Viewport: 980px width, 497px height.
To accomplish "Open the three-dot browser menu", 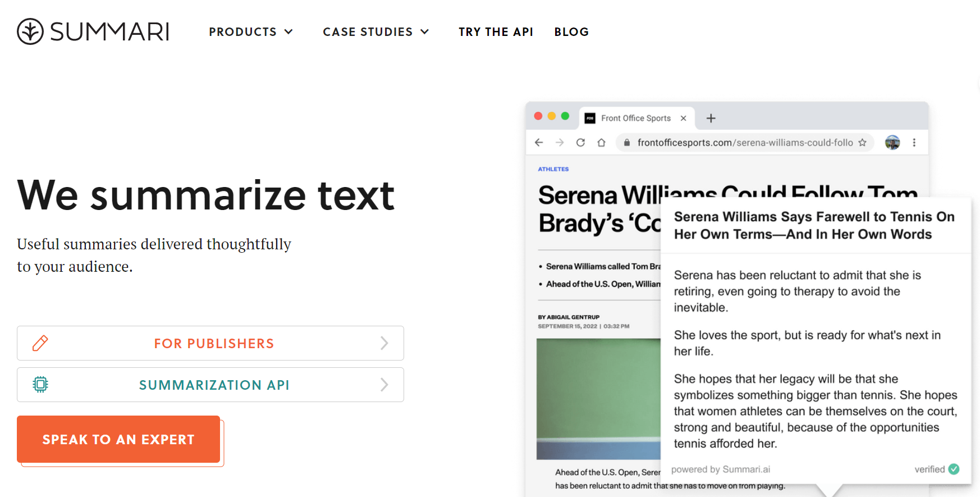I will click(x=914, y=143).
